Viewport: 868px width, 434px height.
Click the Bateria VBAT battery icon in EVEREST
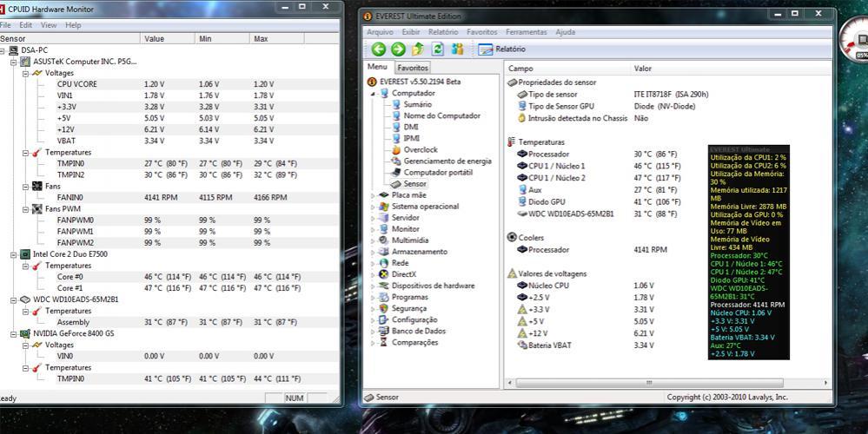(522, 345)
